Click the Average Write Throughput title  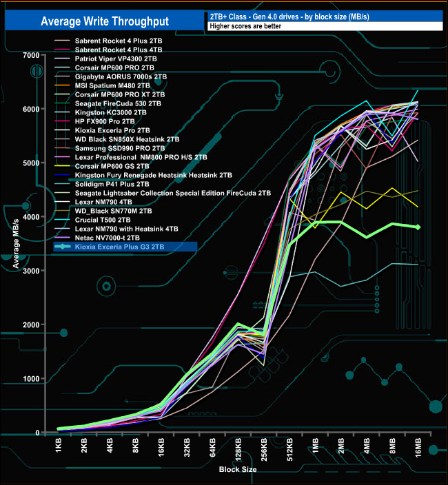105,21
